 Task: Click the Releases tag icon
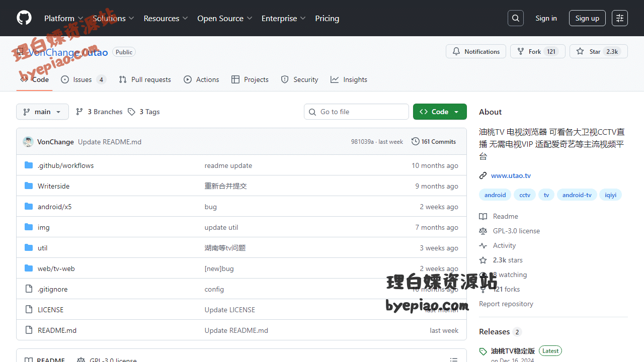[483, 351]
